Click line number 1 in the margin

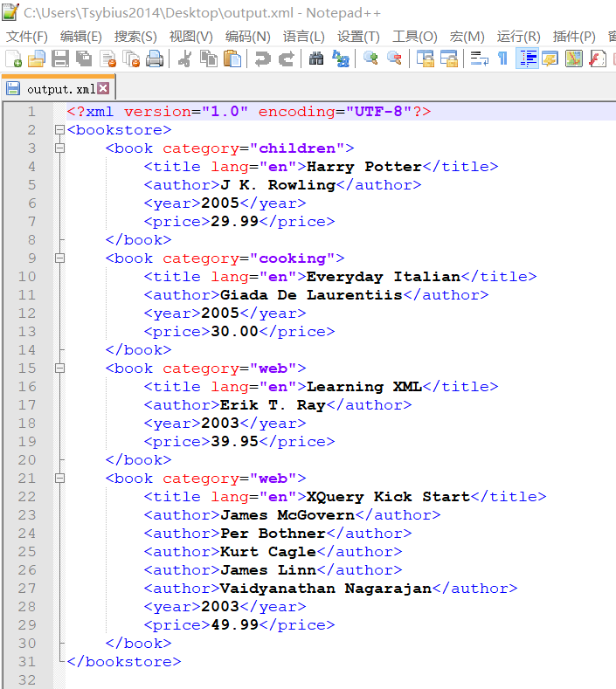31,112
